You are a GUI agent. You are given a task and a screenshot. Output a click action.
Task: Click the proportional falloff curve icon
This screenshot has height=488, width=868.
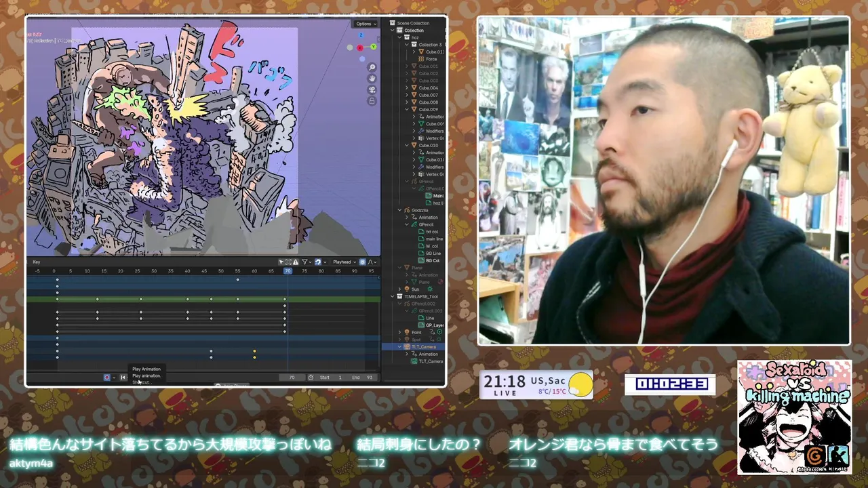coord(370,262)
